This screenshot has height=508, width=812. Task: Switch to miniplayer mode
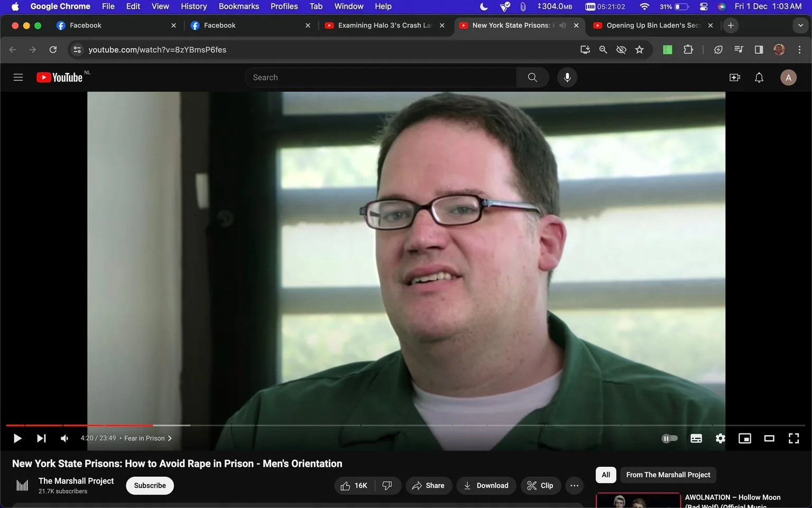(x=745, y=438)
